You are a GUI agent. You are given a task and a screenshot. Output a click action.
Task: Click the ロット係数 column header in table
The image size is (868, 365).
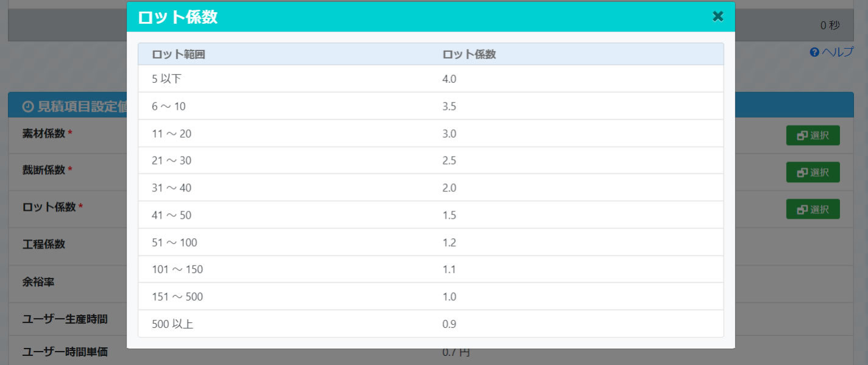click(x=469, y=54)
